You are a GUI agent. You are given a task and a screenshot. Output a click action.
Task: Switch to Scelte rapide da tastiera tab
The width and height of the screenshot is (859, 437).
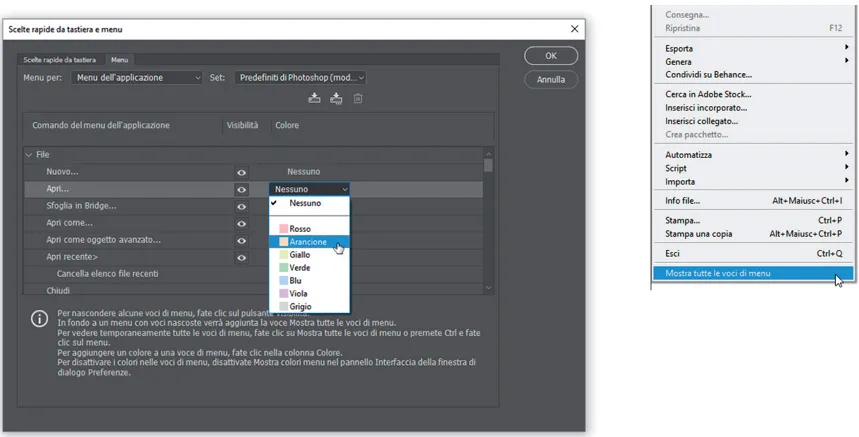[x=60, y=60]
